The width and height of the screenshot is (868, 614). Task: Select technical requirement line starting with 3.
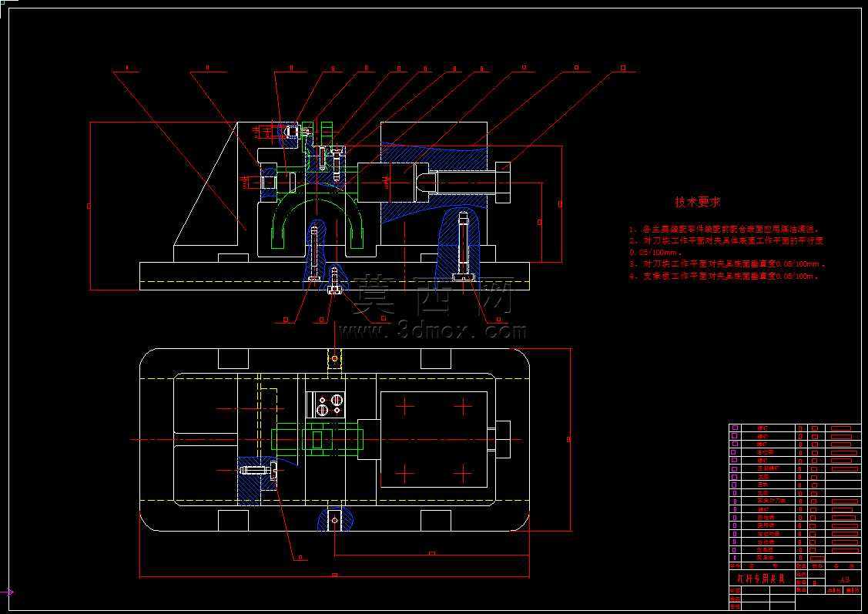click(x=727, y=264)
